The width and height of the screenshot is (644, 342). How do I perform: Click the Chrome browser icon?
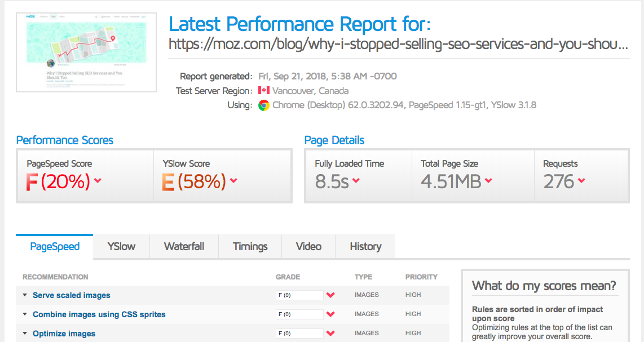point(264,105)
